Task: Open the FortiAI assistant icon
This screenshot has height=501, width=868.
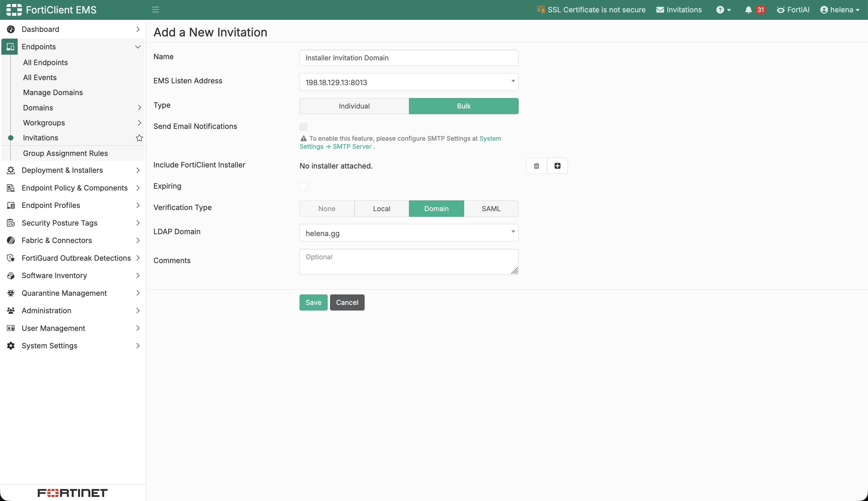Action: (781, 10)
